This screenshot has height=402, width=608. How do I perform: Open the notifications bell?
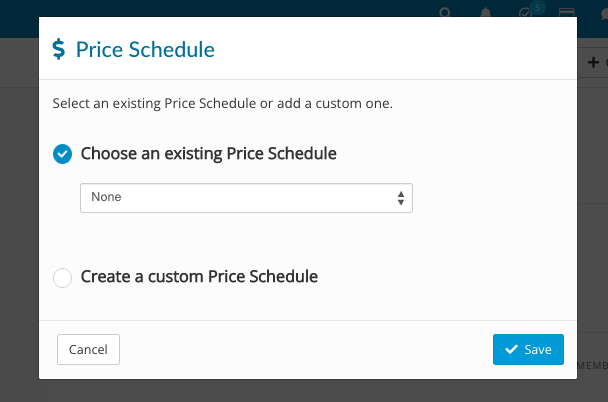click(485, 13)
